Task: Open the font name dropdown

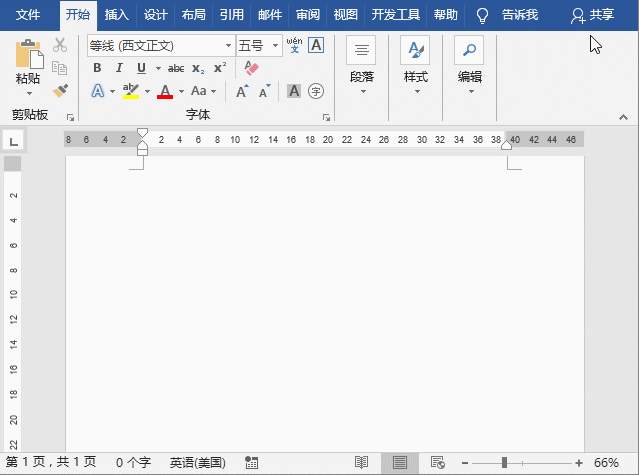Action: click(x=228, y=46)
